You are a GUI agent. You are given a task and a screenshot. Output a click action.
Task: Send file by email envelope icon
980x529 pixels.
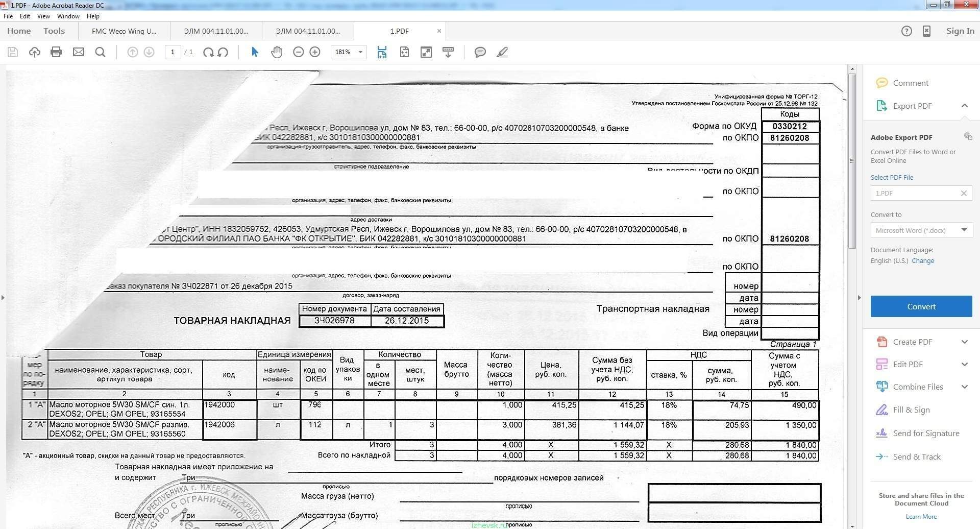point(79,52)
